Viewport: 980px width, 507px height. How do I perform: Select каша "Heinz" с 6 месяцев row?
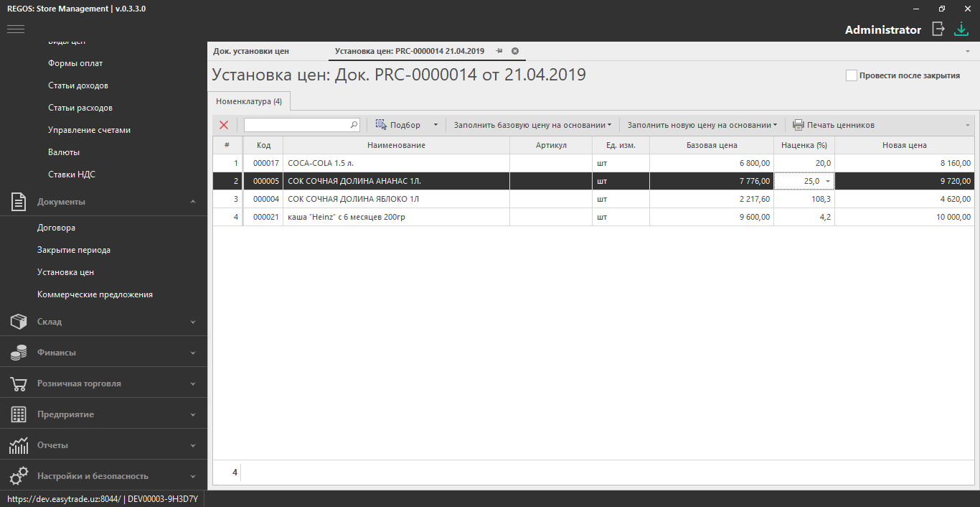click(594, 217)
